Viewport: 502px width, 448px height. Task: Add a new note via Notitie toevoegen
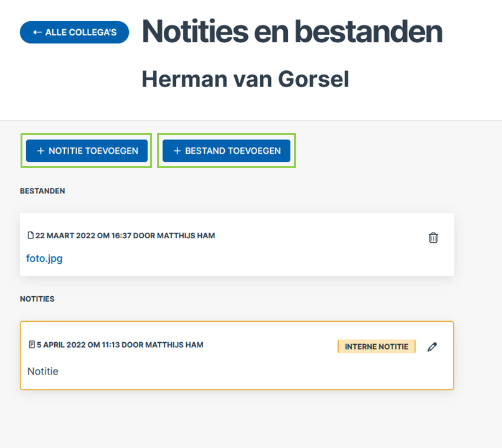87,151
